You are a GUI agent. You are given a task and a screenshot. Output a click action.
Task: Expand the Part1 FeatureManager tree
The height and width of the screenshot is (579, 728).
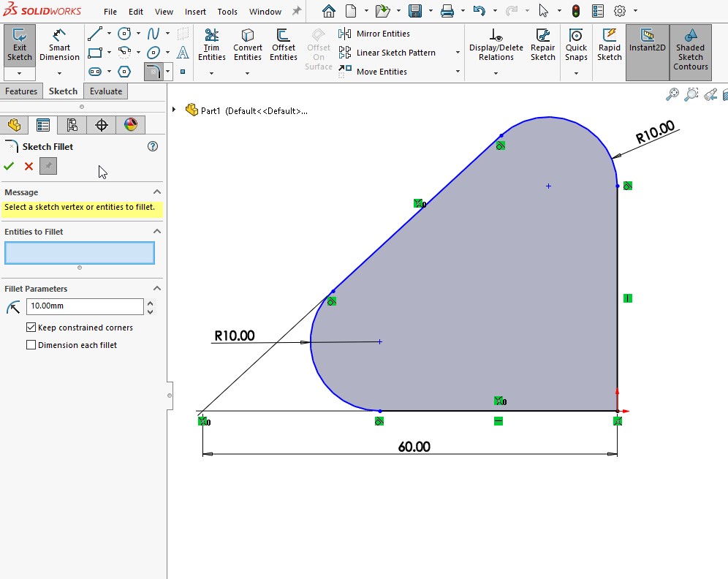tap(174, 110)
